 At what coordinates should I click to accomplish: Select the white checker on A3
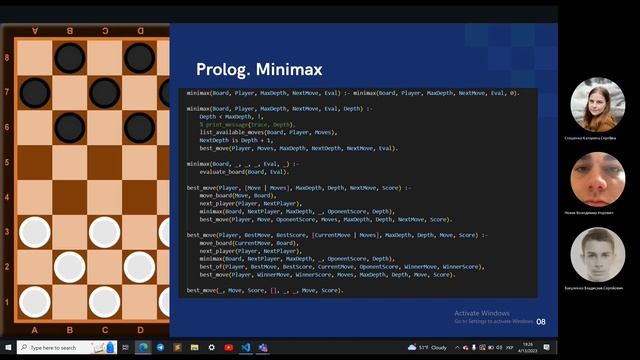pyautogui.click(x=35, y=232)
